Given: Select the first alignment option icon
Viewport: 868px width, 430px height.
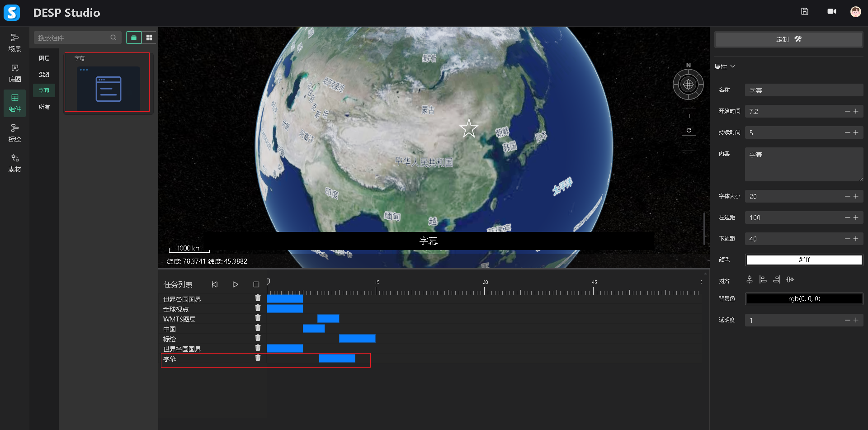Looking at the screenshot, I should [750, 280].
